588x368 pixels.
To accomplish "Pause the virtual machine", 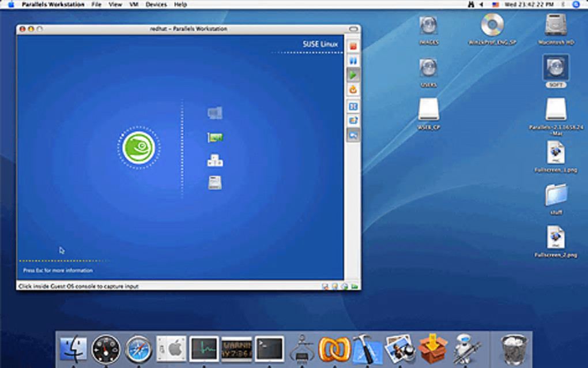I will (353, 61).
